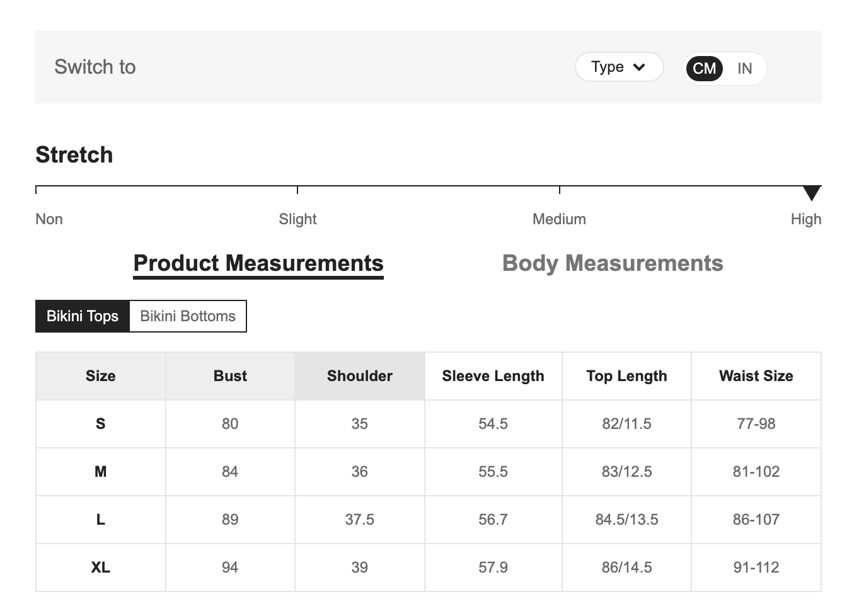Select the size XL row label
This screenshot has height=616, width=842.
(100, 568)
